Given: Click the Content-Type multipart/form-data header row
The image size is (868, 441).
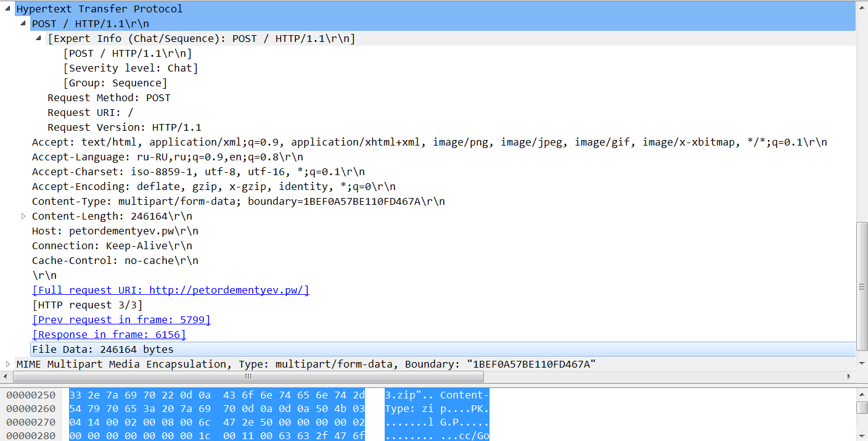Looking at the screenshot, I should pyautogui.click(x=238, y=201).
